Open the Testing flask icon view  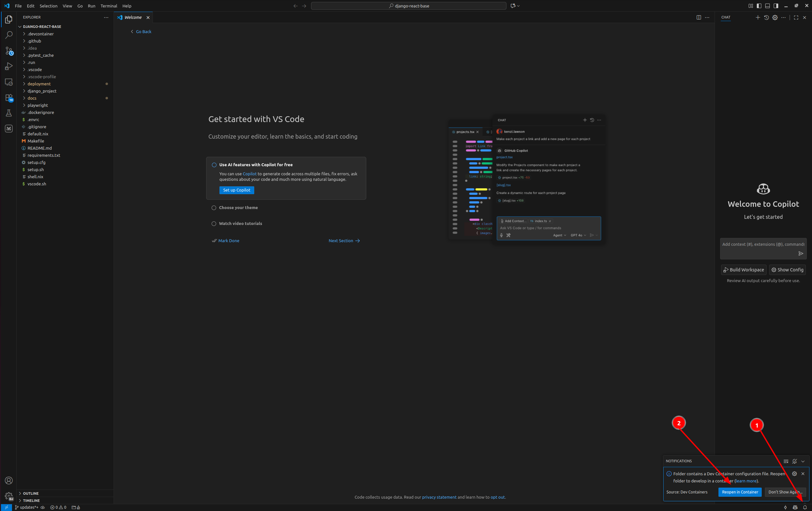[9, 113]
